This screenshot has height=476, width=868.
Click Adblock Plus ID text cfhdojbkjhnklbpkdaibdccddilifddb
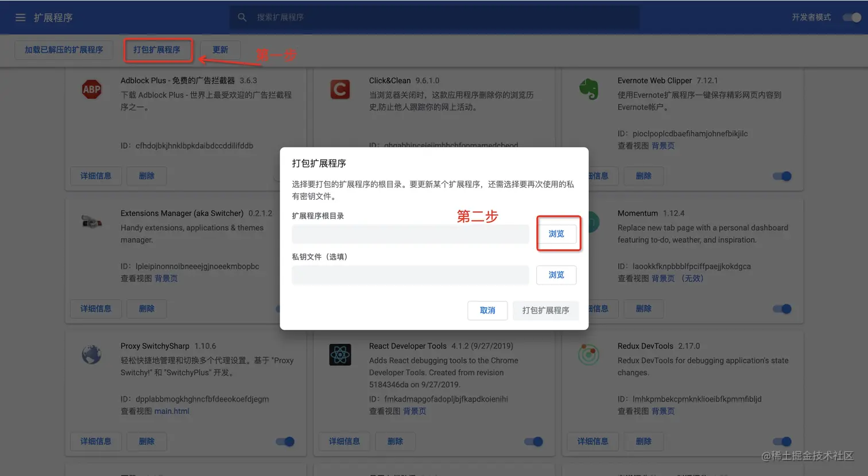point(194,146)
